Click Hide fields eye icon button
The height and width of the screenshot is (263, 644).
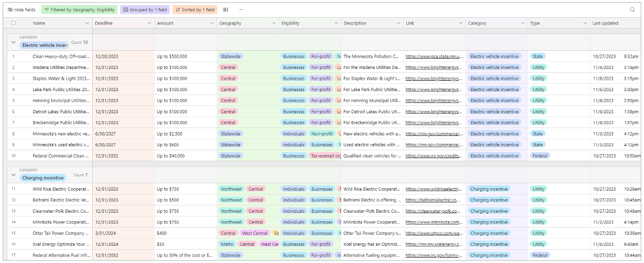coord(21,9)
